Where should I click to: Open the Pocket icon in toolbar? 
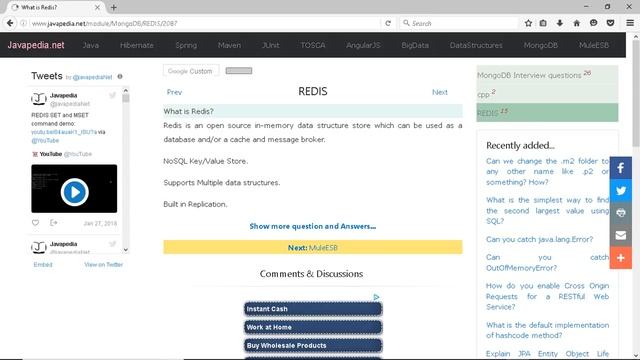[610, 23]
